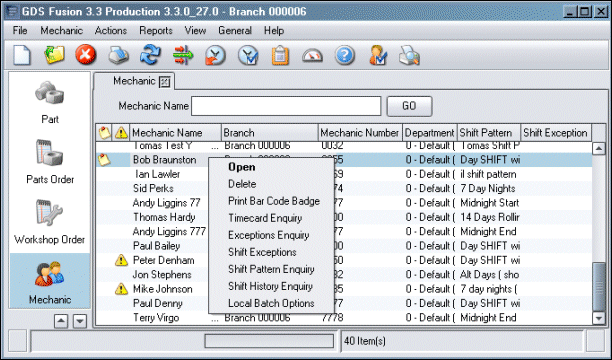Sort by Branch column header
Image resolution: width=612 pixels, height=360 pixels.
click(x=270, y=133)
